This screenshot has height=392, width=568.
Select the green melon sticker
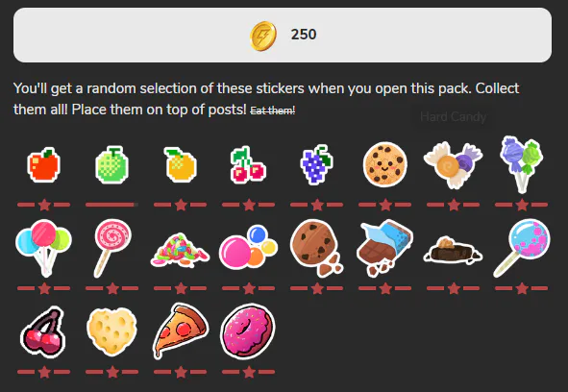tap(111, 165)
